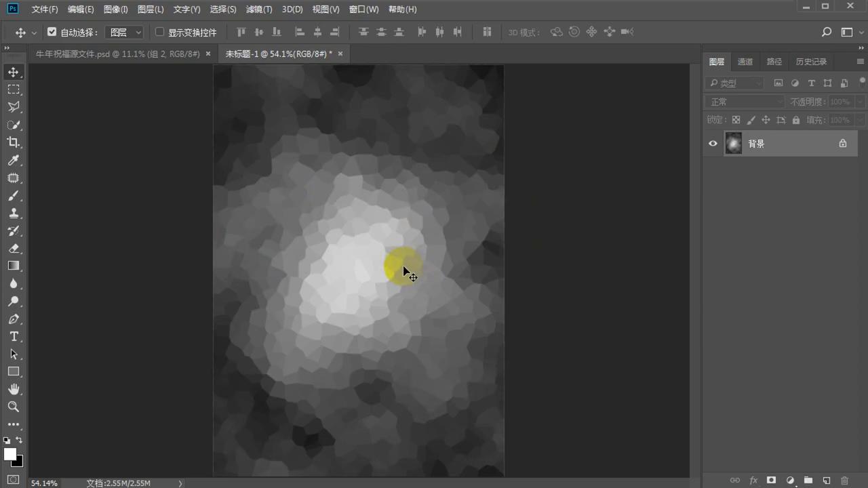The image size is (868, 488).
Task: Select the Hand tool
Action: 14,389
